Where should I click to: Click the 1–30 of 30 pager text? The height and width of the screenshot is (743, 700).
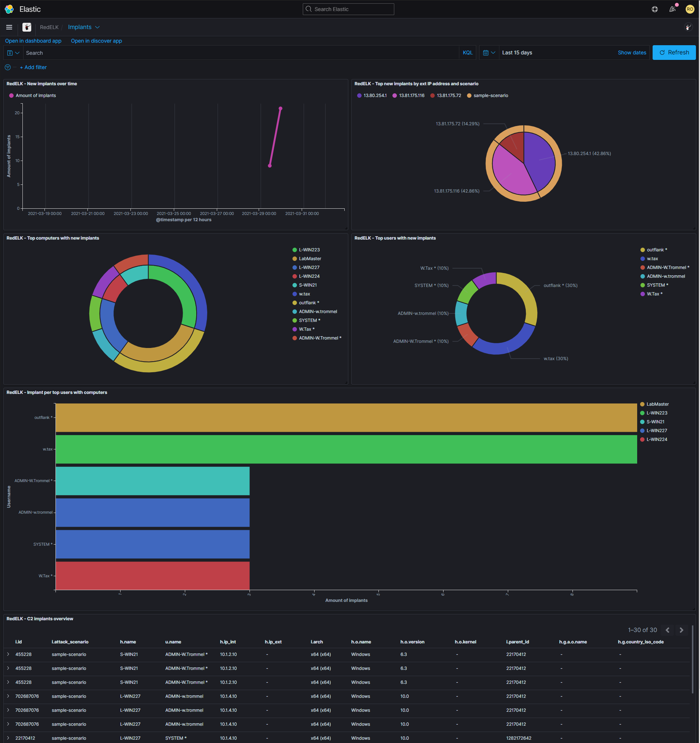pos(642,630)
